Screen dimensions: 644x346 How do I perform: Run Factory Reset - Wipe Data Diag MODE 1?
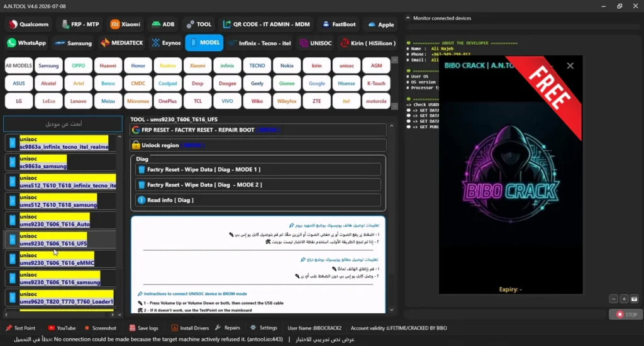coord(258,169)
